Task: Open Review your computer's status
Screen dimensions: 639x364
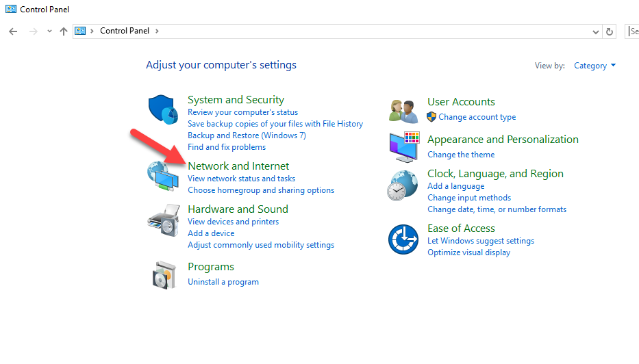Action: [243, 112]
